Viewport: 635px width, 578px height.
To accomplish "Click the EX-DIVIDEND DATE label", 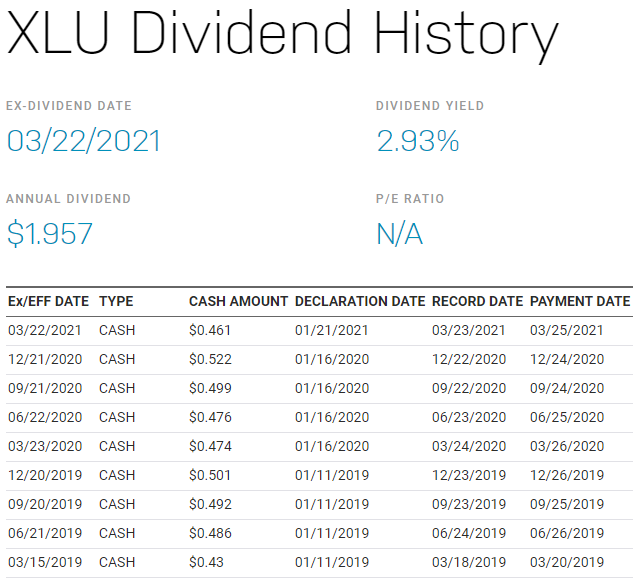I will [x=69, y=106].
